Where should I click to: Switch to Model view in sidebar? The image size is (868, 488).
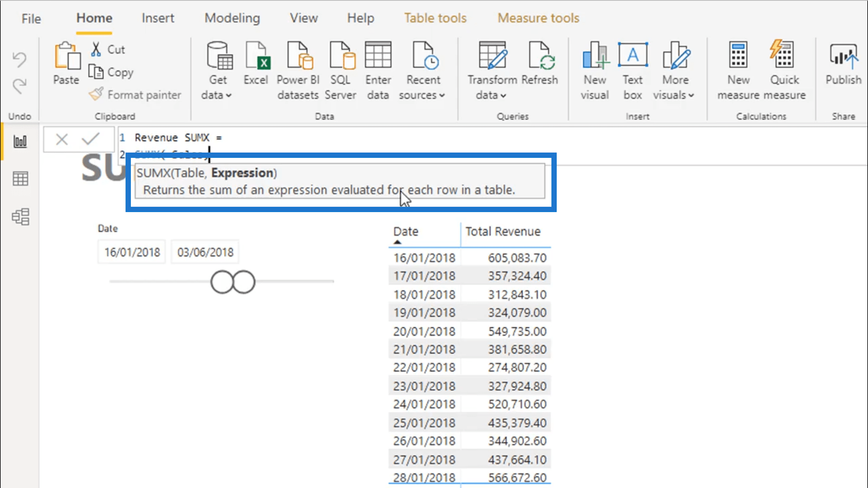pos(20,217)
